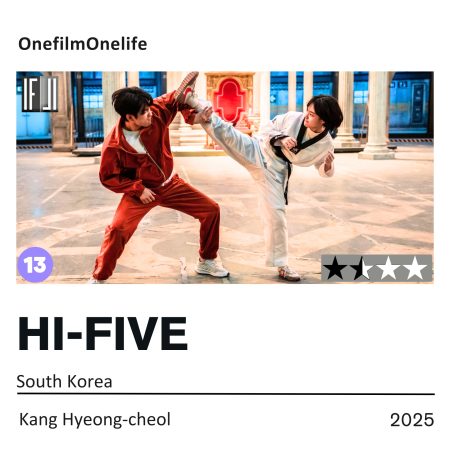Screen dimensions: 450x450
Task: Select the purple 13 age rating badge
Action: click(35, 265)
